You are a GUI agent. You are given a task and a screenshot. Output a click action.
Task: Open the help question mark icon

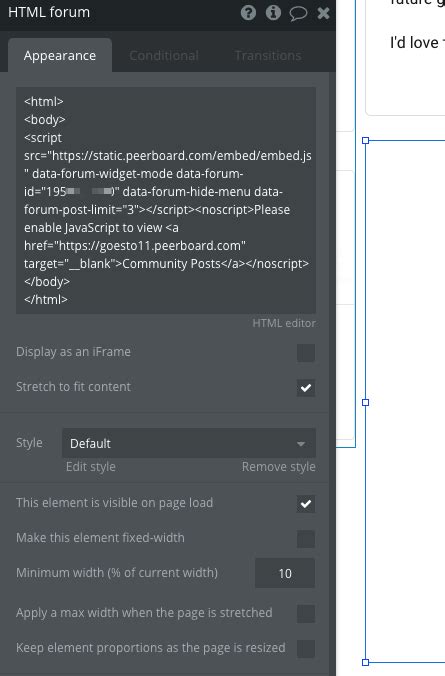click(x=248, y=13)
